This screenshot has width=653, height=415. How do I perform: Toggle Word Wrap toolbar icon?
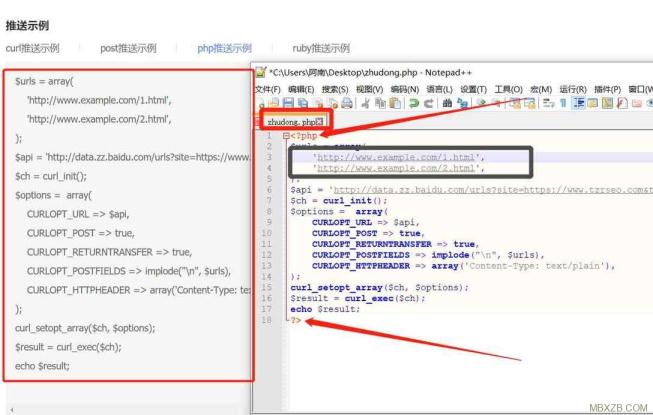pos(548,103)
